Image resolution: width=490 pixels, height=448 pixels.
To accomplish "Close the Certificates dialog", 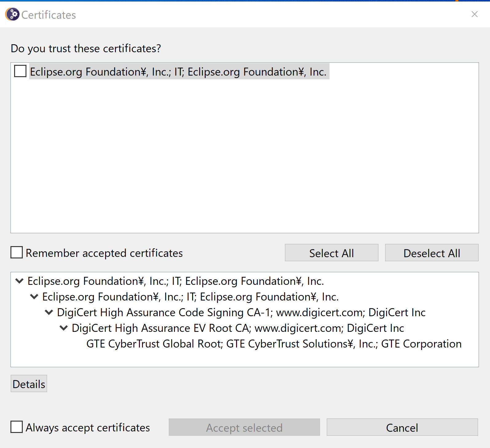I will point(475,14).
